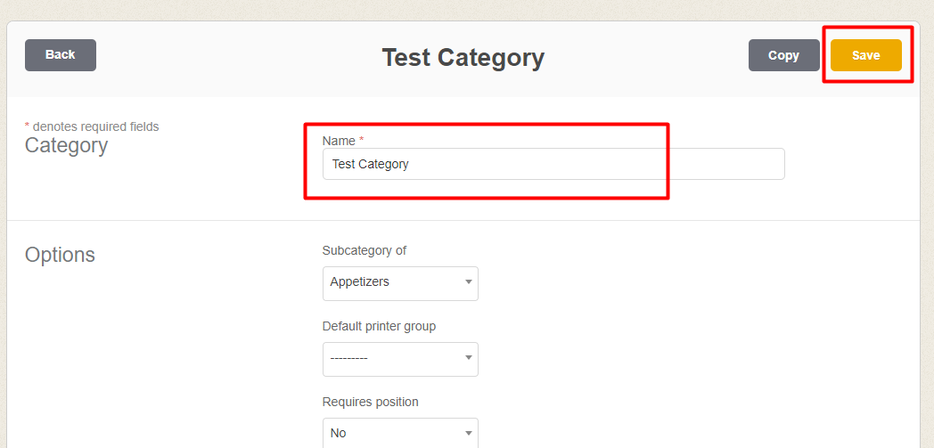Click the arrow on the Appetizers select box

coord(468,283)
